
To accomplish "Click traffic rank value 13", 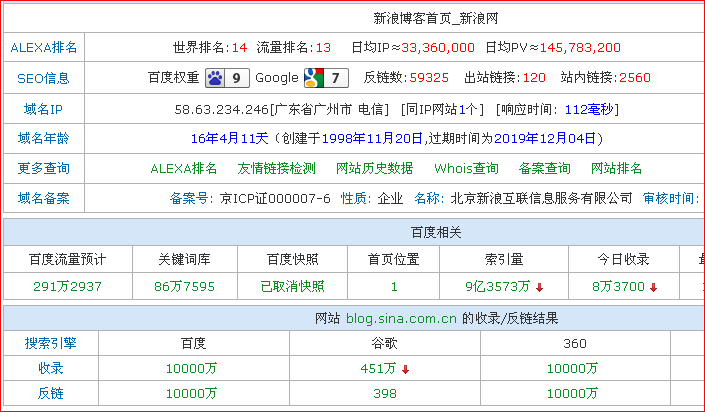I will tap(323, 48).
